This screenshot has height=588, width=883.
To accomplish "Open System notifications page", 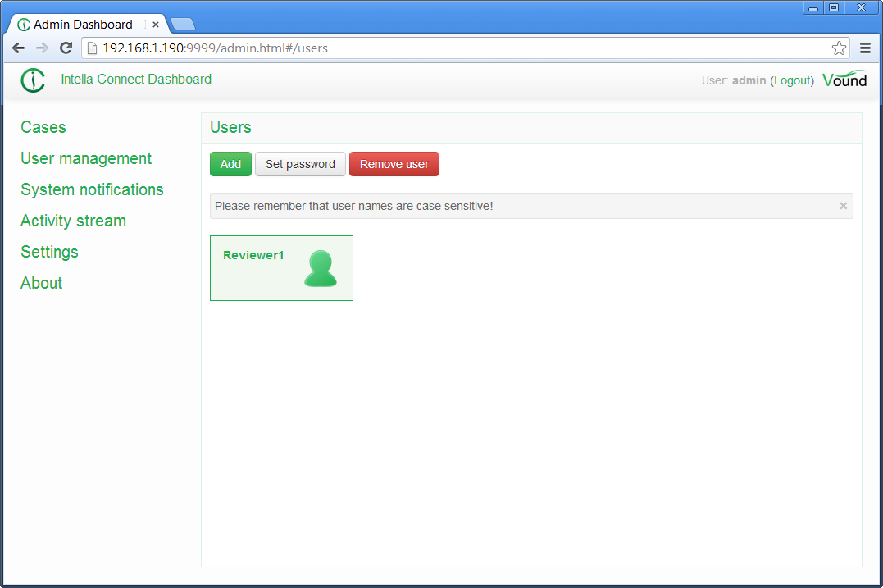I will tap(92, 189).
